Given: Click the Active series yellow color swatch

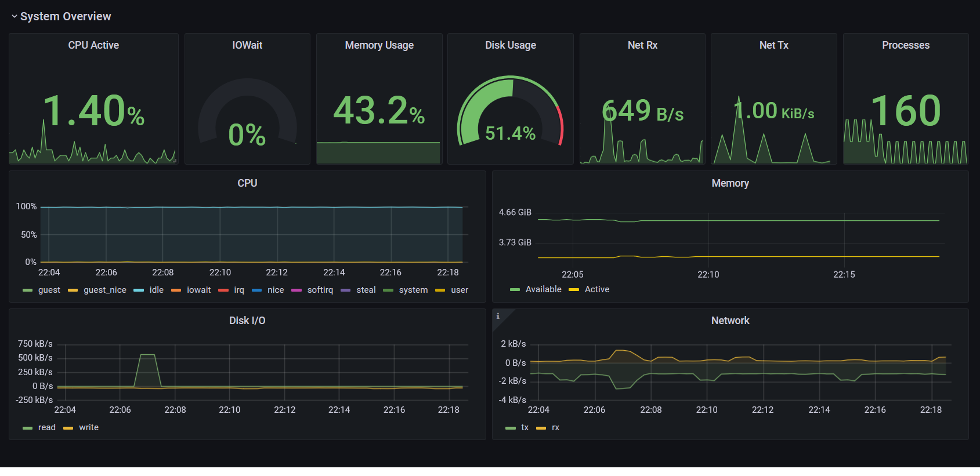Looking at the screenshot, I should coord(574,290).
